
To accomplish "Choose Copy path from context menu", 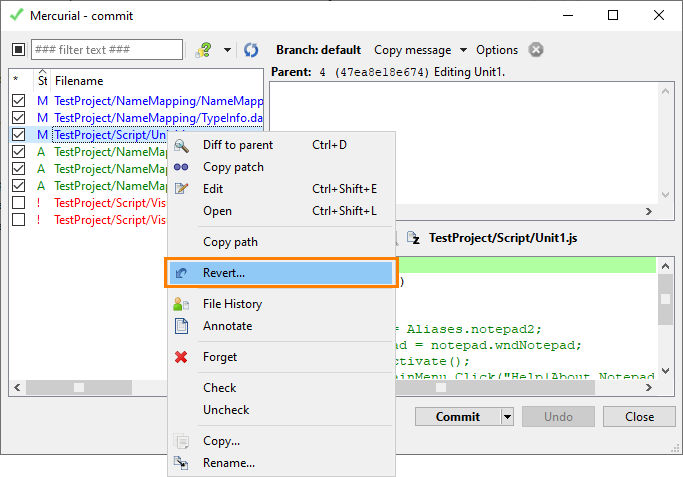I will point(281,242).
